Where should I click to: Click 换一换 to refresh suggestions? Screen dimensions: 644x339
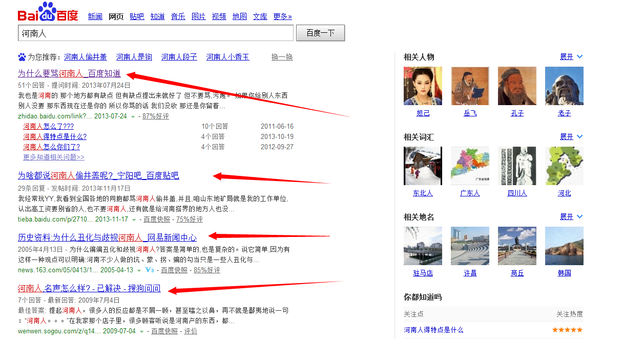(282, 57)
